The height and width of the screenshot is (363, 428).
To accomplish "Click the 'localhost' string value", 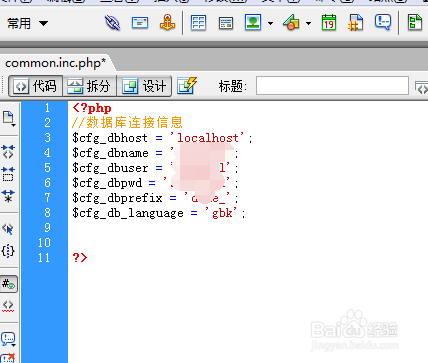I will tap(207, 138).
